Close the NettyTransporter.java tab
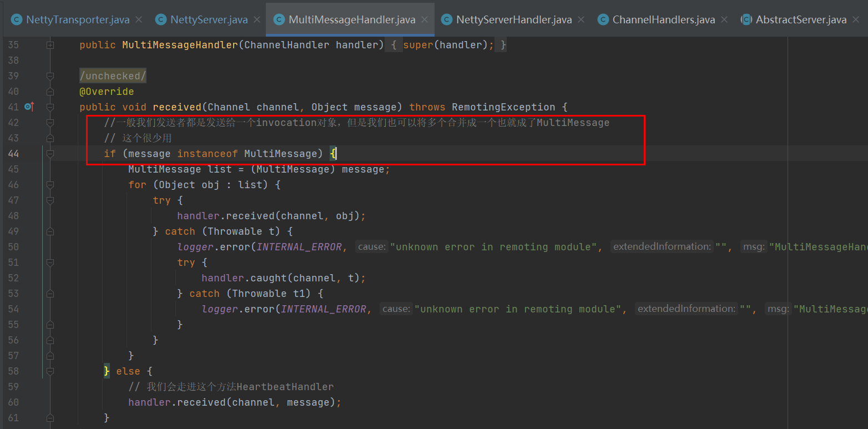 [139, 19]
